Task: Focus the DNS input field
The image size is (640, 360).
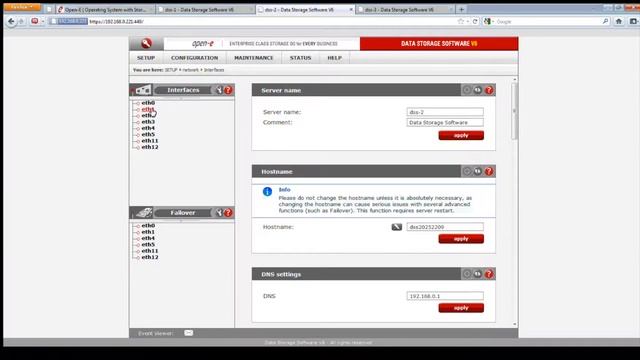Action: coord(445,296)
